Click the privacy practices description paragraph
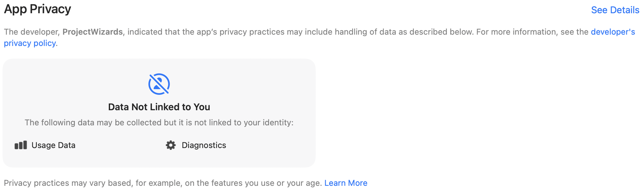 [220, 31]
